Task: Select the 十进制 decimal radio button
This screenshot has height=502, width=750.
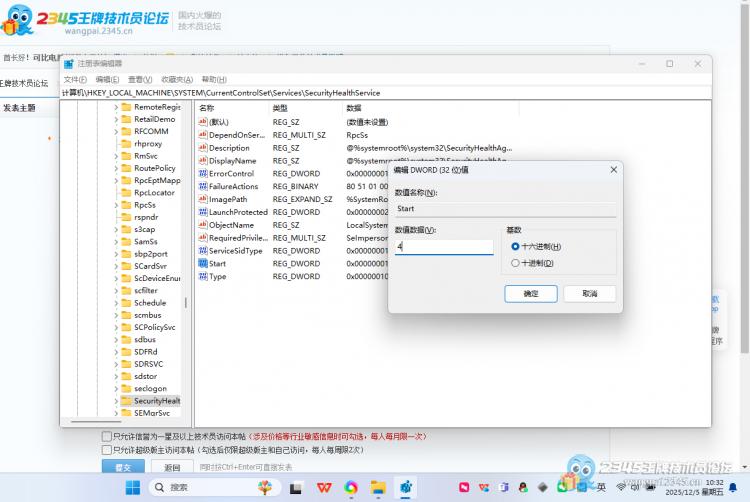Action: [515, 263]
